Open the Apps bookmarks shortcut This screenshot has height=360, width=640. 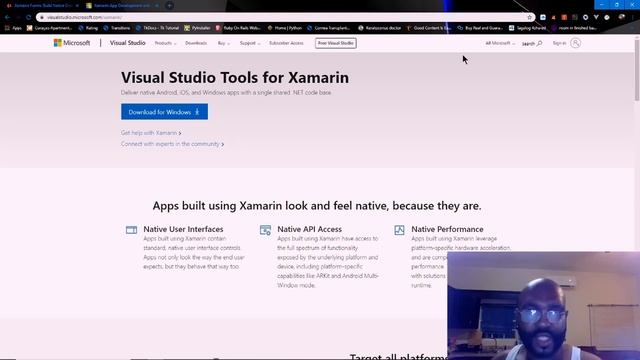[13, 28]
